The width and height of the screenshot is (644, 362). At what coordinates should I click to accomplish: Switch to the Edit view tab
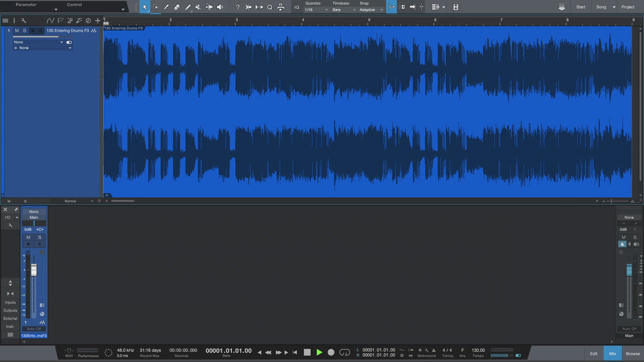pos(594,353)
